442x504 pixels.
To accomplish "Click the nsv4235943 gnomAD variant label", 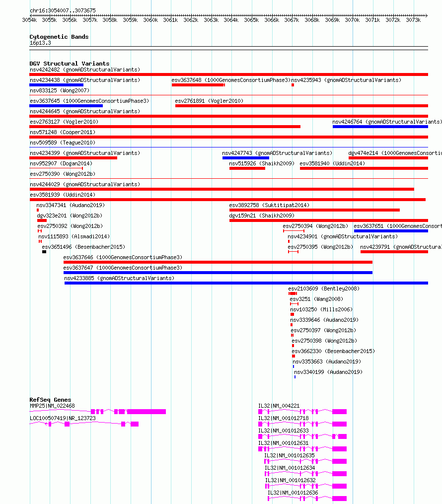I will pos(346,80).
